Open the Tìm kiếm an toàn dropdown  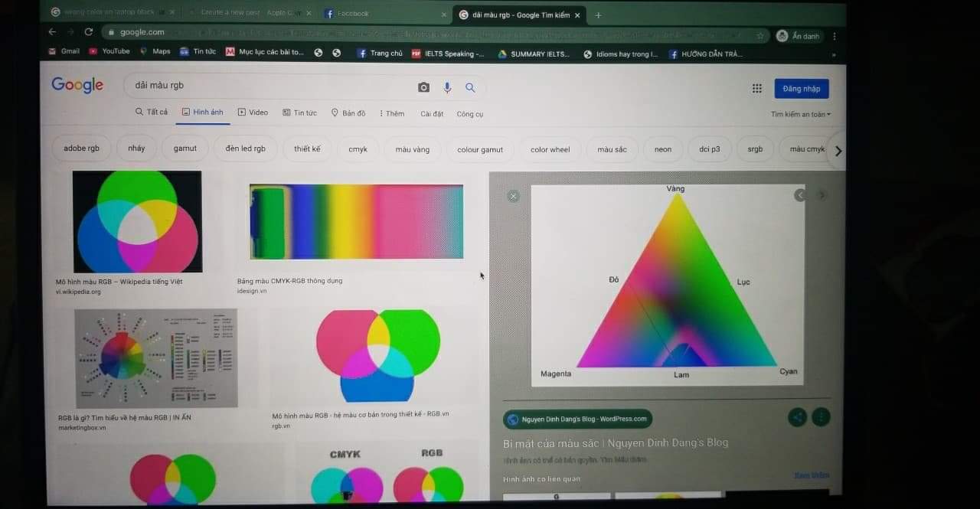click(800, 113)
